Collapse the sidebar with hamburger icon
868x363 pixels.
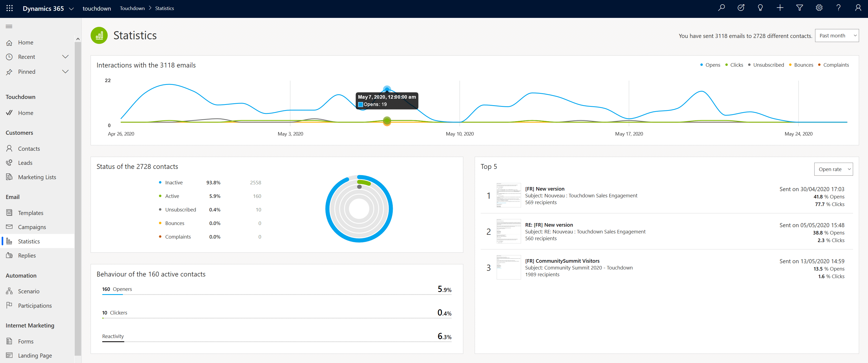coord(9,26)
